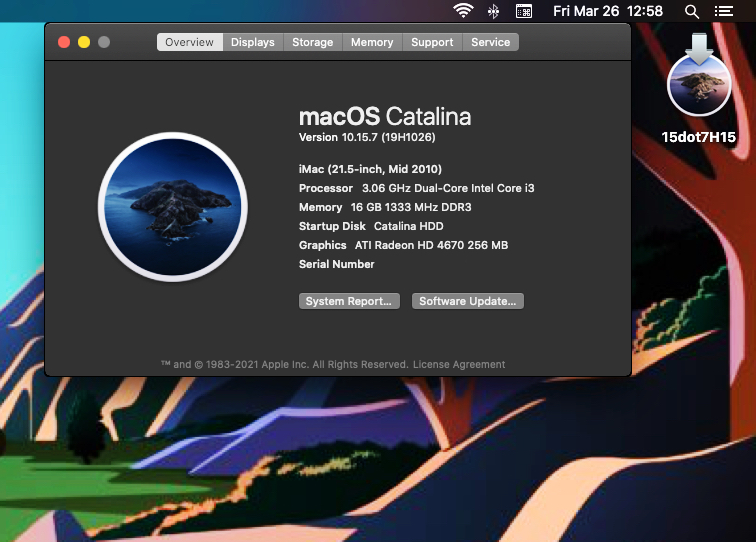
Task: Select the iMac (21.5-inch, Mid 2010) text
Action: [370, 169]
